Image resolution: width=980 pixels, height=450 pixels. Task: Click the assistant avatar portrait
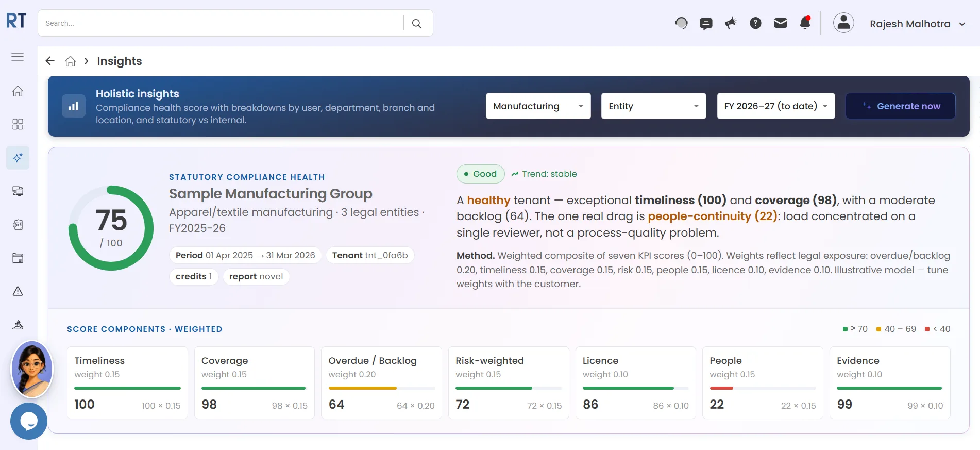tap(32, 369)
